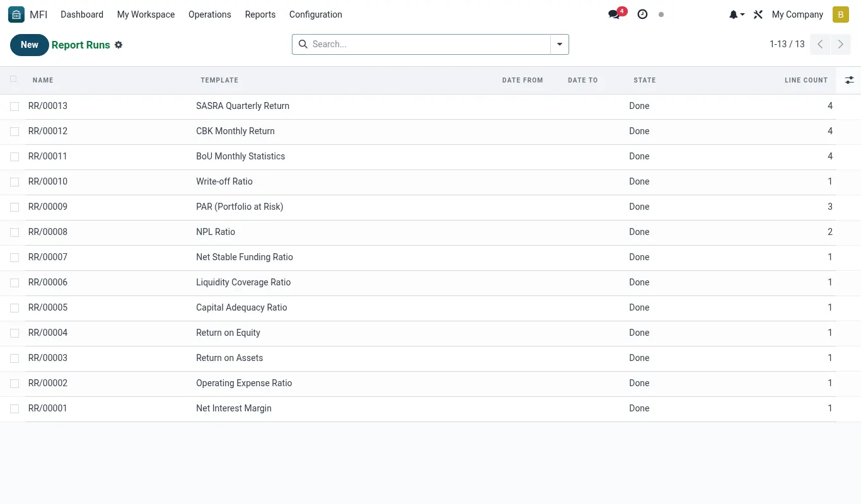Click the New button
Screen dimensions: 861x504
coord(30,45)
